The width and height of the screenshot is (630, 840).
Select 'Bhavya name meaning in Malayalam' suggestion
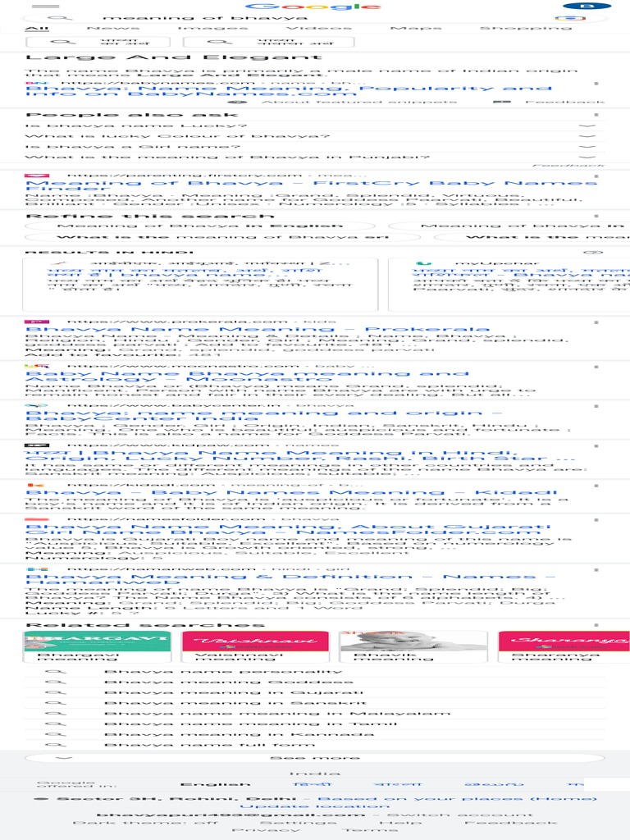coord(277,714)
